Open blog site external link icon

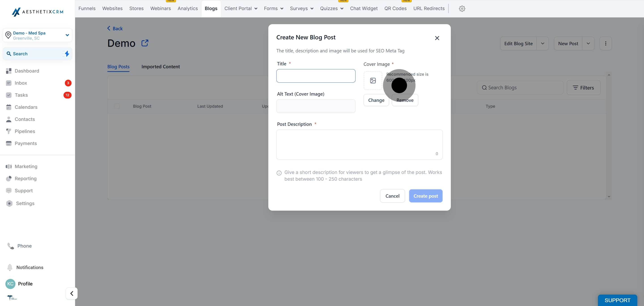point(145,43)
